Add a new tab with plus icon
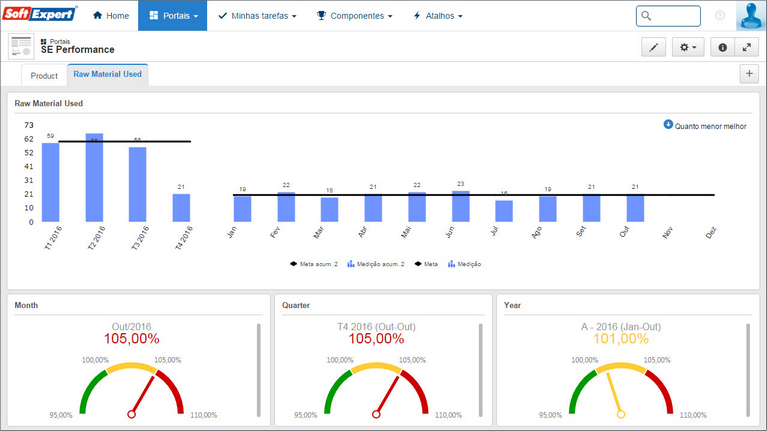Screen dimensions: 767x431 749,74
